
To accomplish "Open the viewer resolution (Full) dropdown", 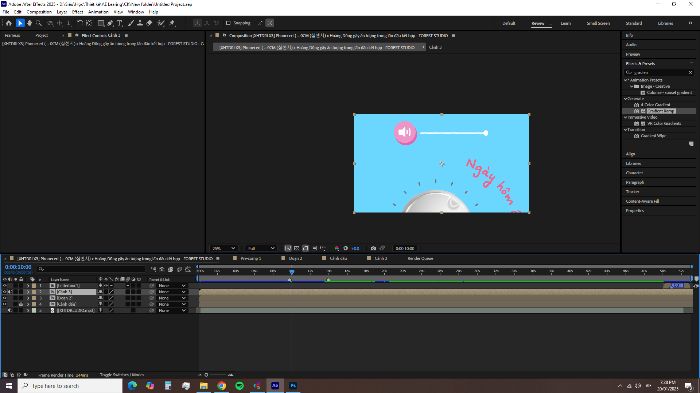I will coord(261,248).
